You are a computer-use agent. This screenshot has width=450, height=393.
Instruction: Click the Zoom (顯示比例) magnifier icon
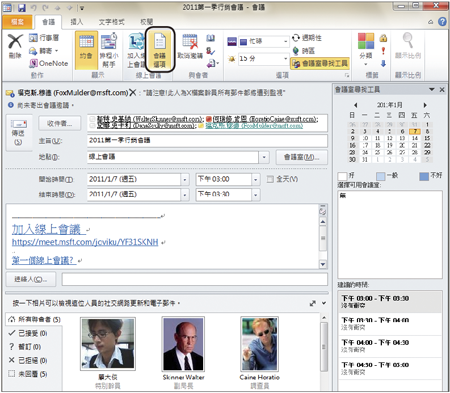pos(408,46)
